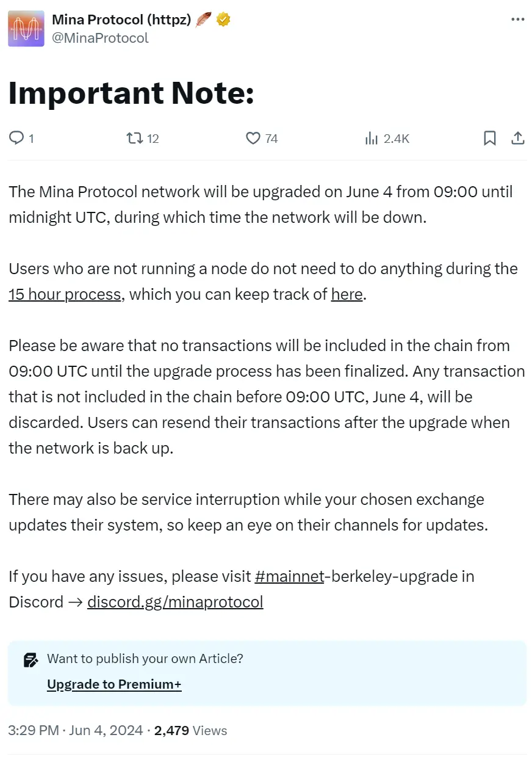This screenshot has height=765, width=532.
Task: Click the Mina Protocol profile avatar
Action: [26, 29]
